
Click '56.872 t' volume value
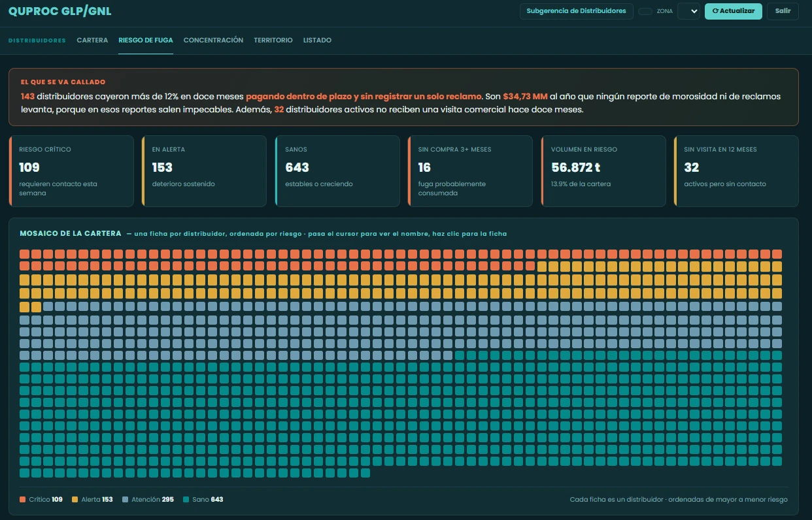point(575,168)
